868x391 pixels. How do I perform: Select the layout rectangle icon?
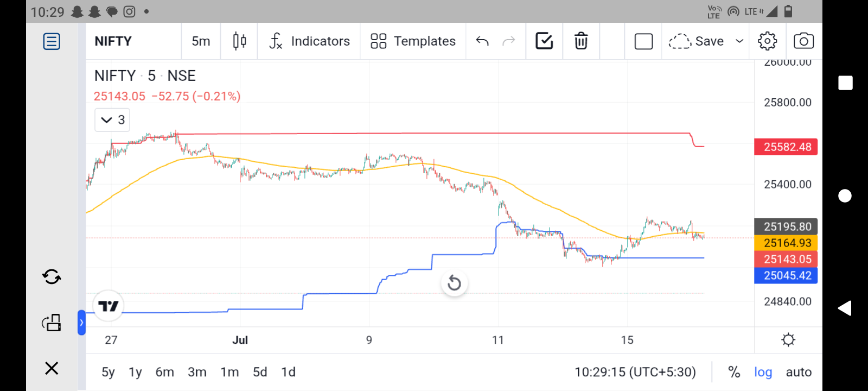[643, 41]
